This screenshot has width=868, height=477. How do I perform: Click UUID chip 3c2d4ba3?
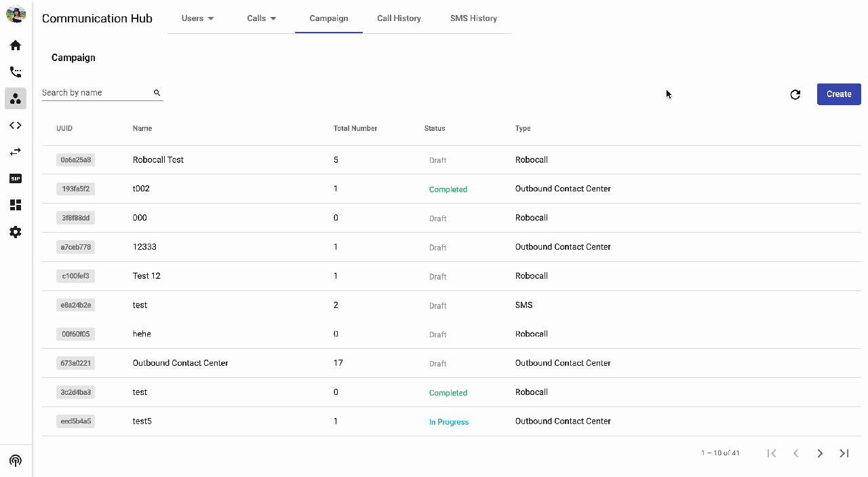pyautogui.click(x=75, y=392)
